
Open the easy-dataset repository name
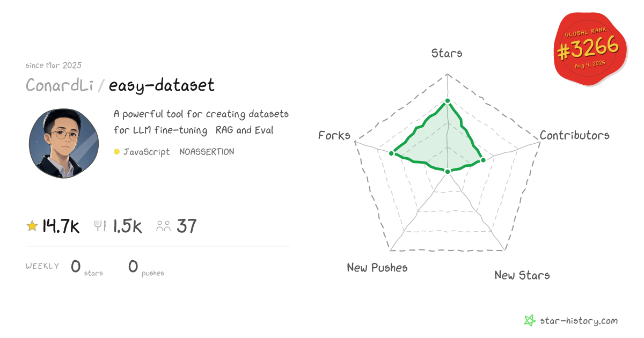click(x=162, y=85)
